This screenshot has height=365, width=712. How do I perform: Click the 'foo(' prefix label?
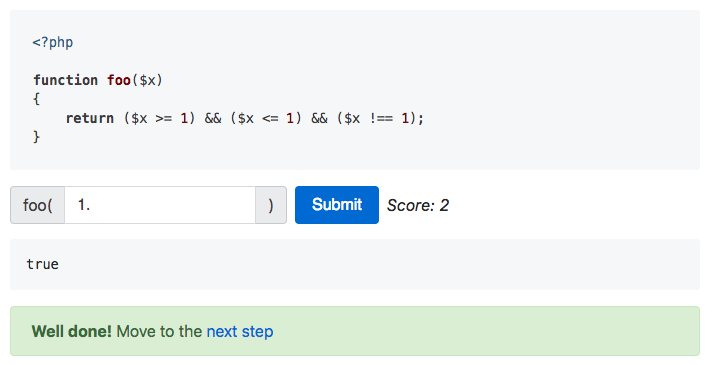[x=38, y=205]
